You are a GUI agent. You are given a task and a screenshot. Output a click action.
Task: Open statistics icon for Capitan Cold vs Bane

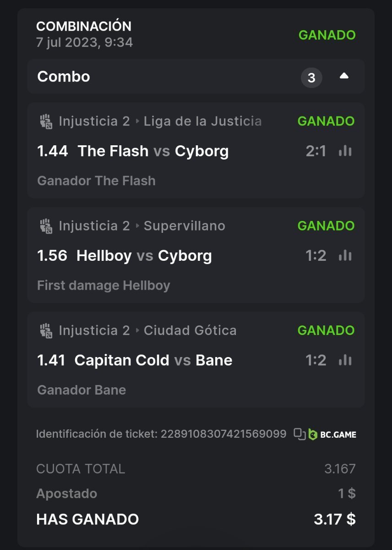pos(345,360)
